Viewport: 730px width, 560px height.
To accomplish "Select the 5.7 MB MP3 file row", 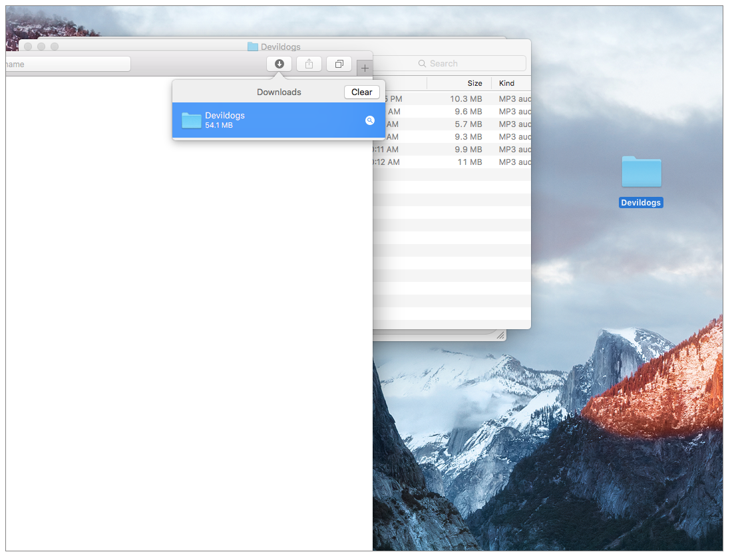I will pyautogui.click(x=459, y=124).
